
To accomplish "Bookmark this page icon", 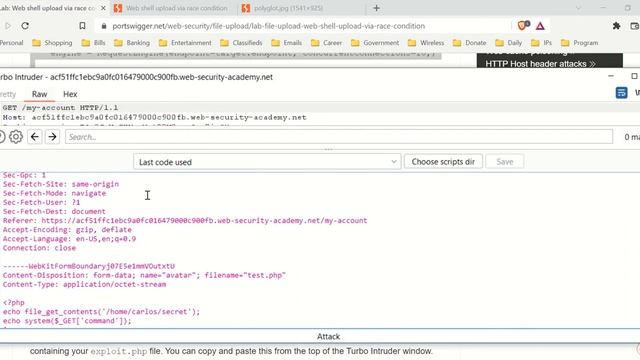I will 82,26.
